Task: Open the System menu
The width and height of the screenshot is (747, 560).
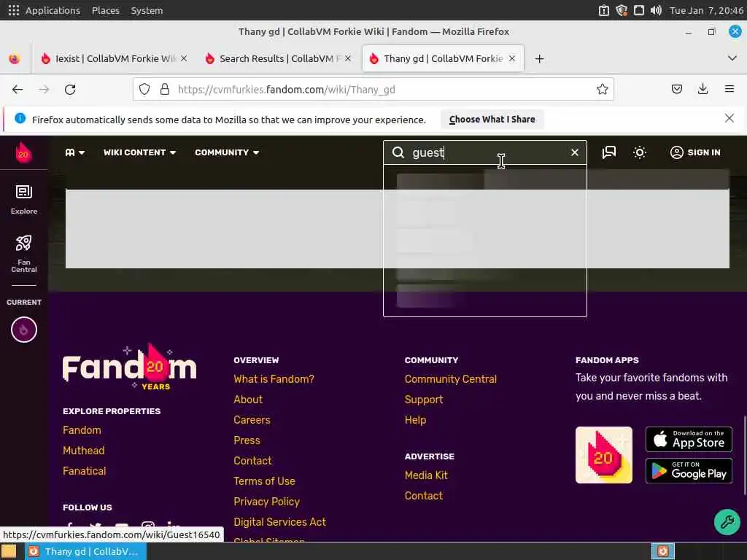Action: point(147,10)
